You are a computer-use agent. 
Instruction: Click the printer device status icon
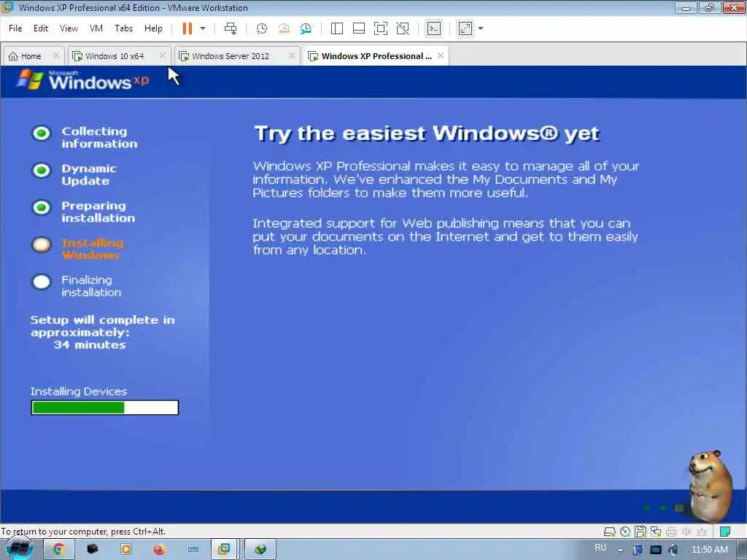click(671, 532)
